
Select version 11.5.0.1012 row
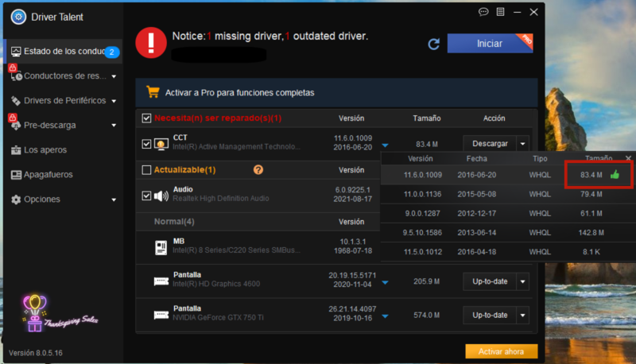click(x=506, y=252)
